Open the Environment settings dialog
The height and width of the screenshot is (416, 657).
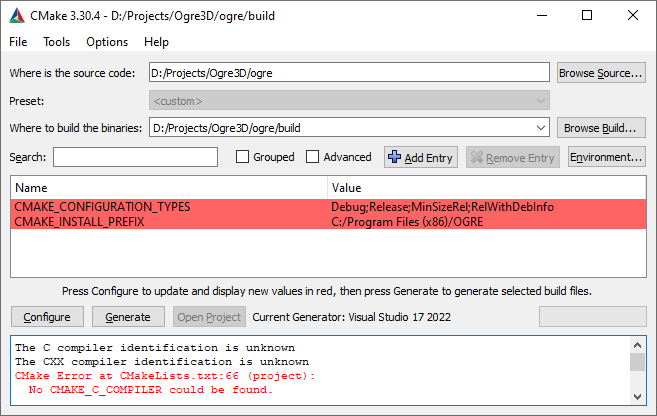tap(606, 157)
